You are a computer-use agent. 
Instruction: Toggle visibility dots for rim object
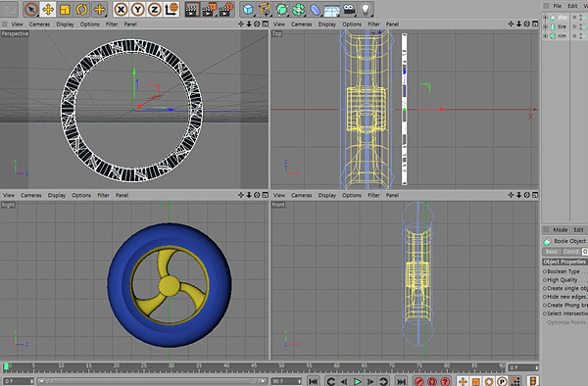pos(580,36)
